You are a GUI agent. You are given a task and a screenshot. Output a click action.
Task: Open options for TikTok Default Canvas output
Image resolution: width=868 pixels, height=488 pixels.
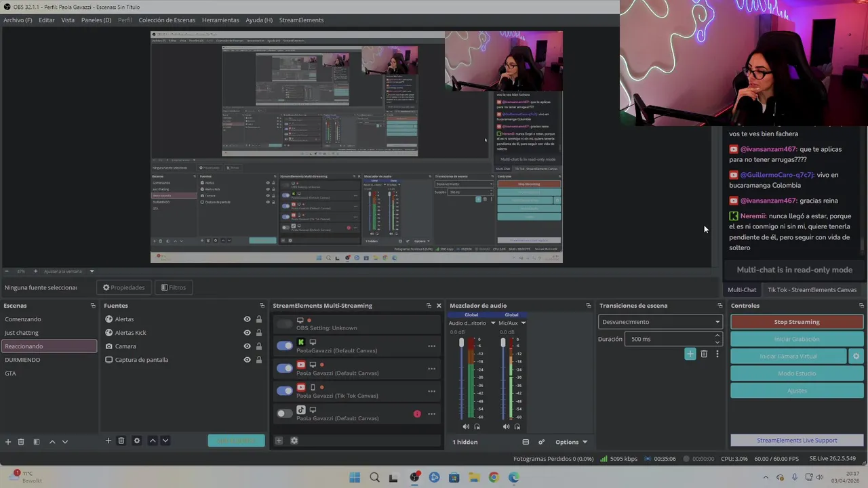(x=431, y=414)
